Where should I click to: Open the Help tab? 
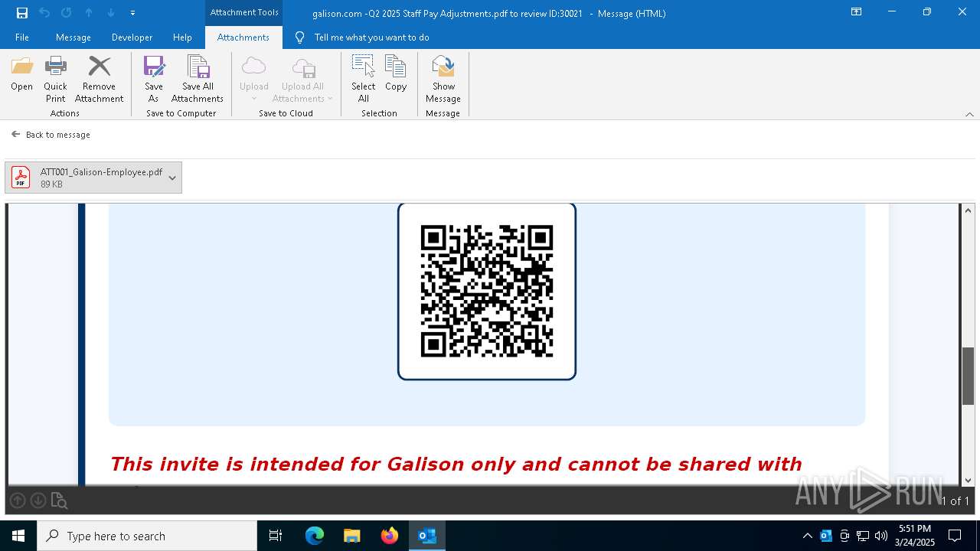[x=182, y=37]
